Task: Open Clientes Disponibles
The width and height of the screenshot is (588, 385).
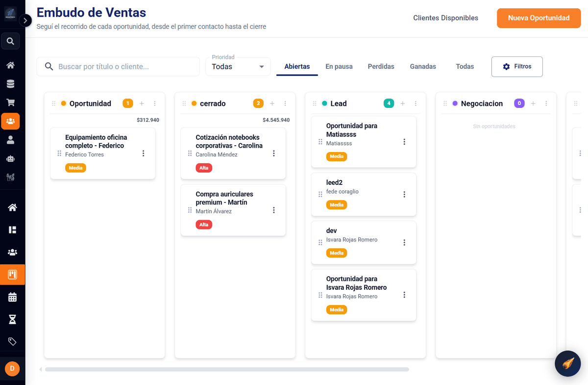Action: (x=446, y=18)
